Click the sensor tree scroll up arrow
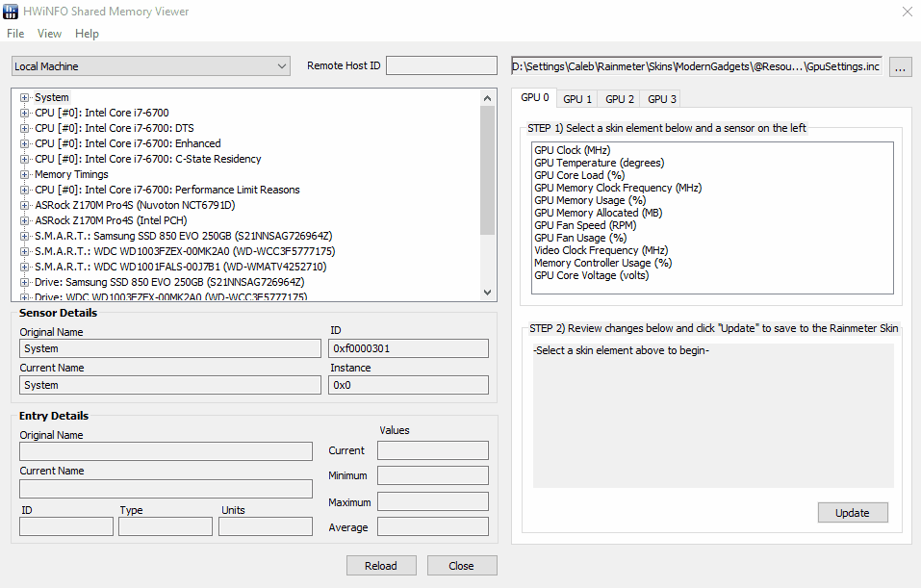 coord(488,98)
